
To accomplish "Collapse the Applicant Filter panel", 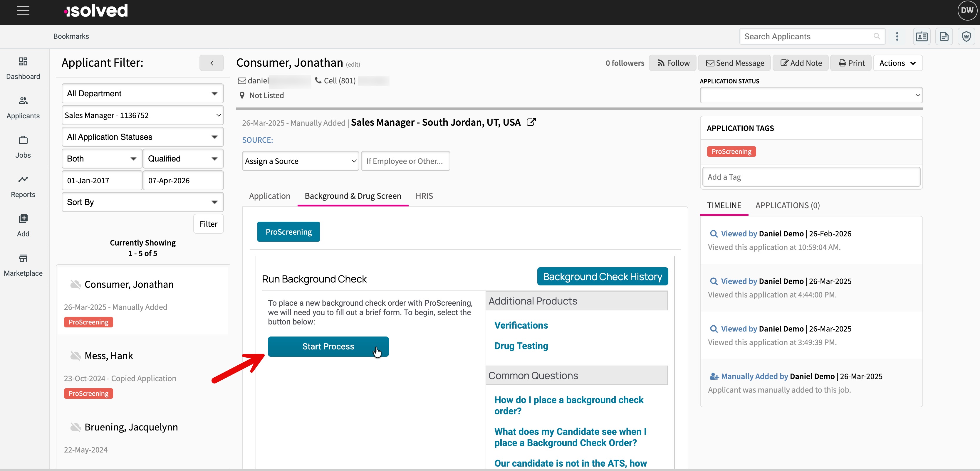I will [212, 63].
